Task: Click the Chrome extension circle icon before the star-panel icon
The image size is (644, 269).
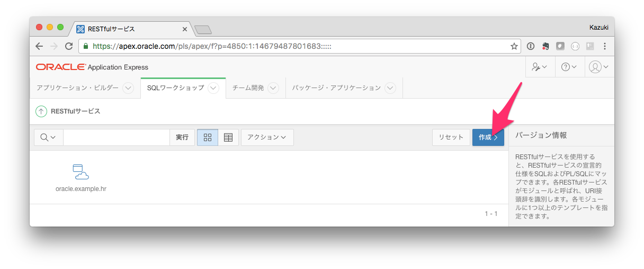Action: [x=575, y=46]
